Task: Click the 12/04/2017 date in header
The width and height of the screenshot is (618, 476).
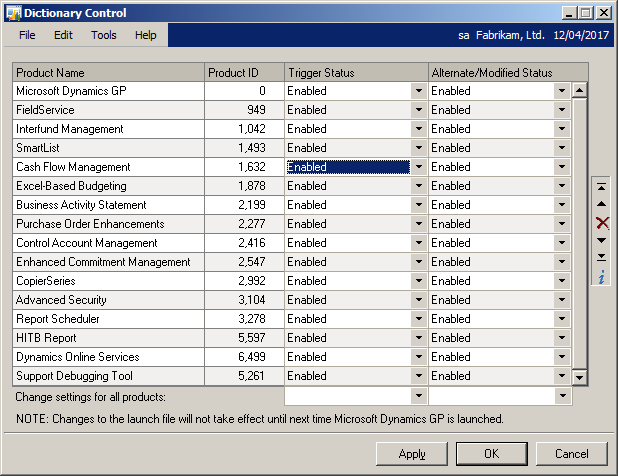Action: (x=581, y=35)
